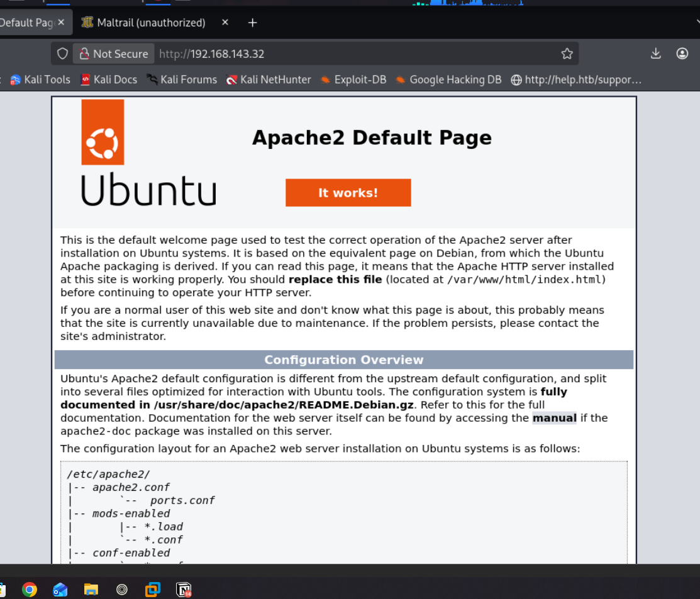This screenshot has height=599, width=700.
Task: Bookmark this page with the star icon
Action: 567,54
